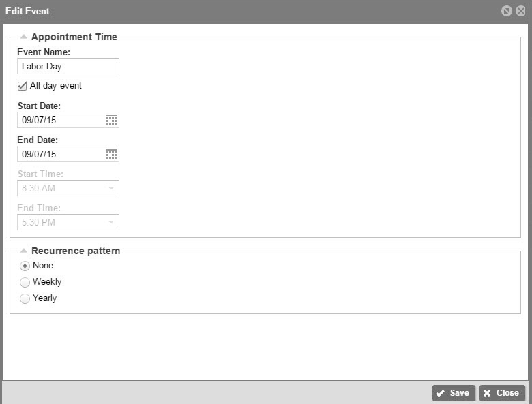Open the Start Date calendar picker
This screenshot has width=532, height=404.
(x=111, y=120)
